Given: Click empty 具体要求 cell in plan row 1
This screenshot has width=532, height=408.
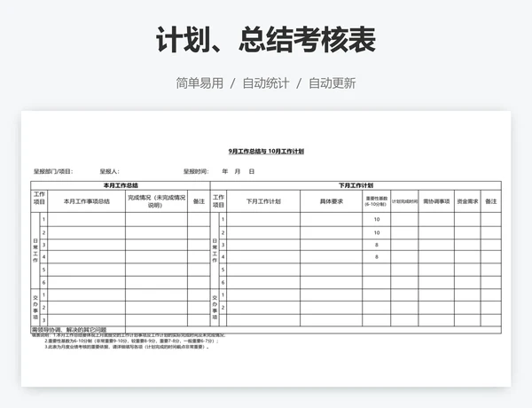Looking at the screenshot, I should click(331, 220).
